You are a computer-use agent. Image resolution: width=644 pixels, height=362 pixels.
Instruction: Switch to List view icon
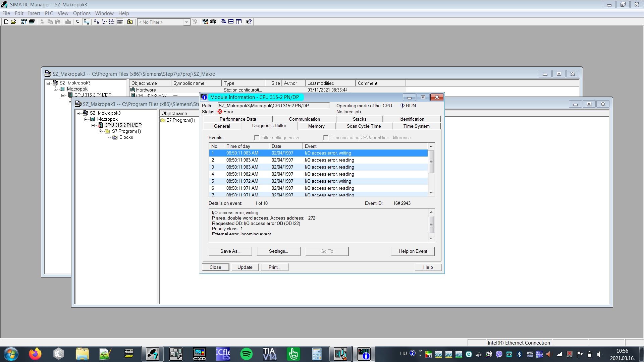[112, 22]
